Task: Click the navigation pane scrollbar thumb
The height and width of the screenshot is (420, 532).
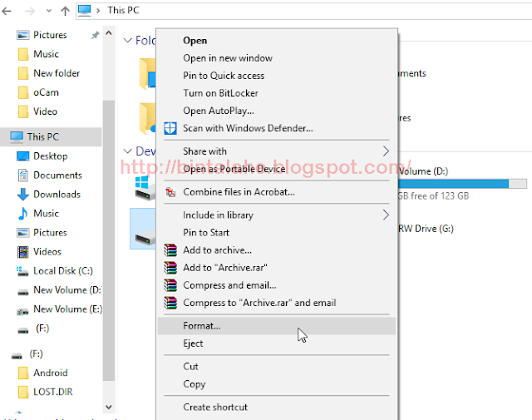Action: (x=109, y=240)
